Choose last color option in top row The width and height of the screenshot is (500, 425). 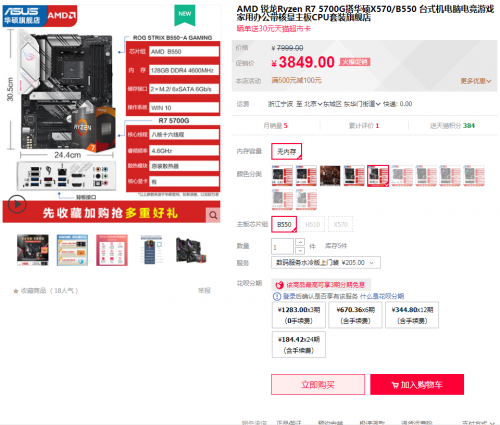click(474, 175)
